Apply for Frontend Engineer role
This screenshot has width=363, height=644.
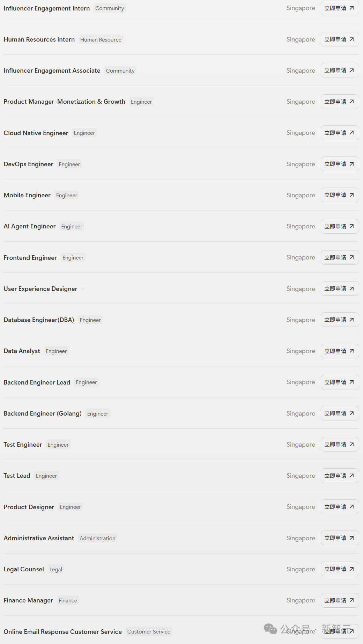(339, 257)
